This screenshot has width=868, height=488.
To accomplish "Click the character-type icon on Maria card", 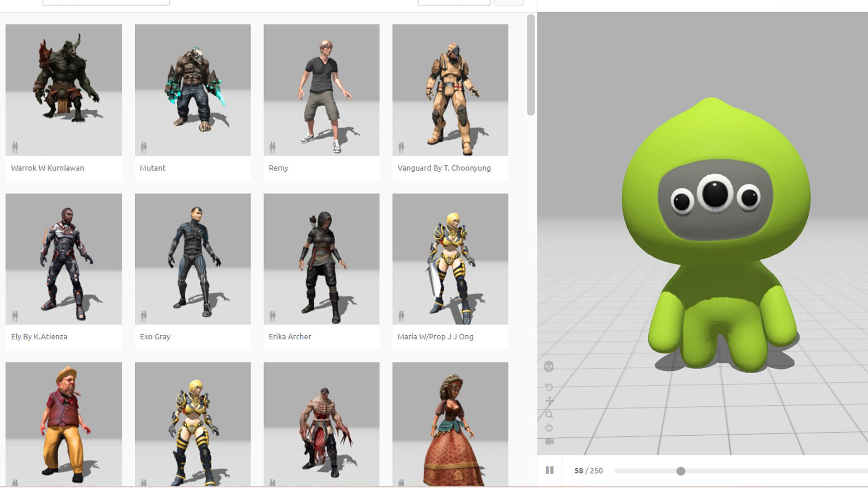I will click(x=401, y=316).
